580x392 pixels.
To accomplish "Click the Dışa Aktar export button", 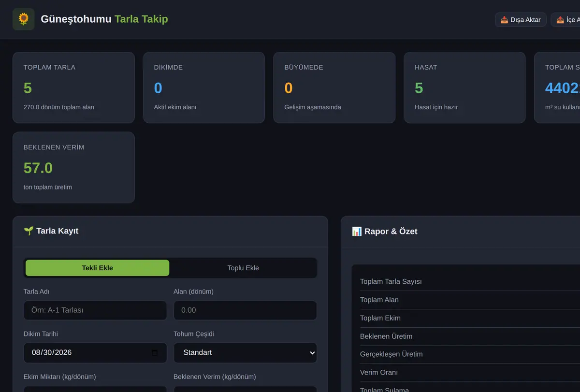I will [x=521, y=20].
